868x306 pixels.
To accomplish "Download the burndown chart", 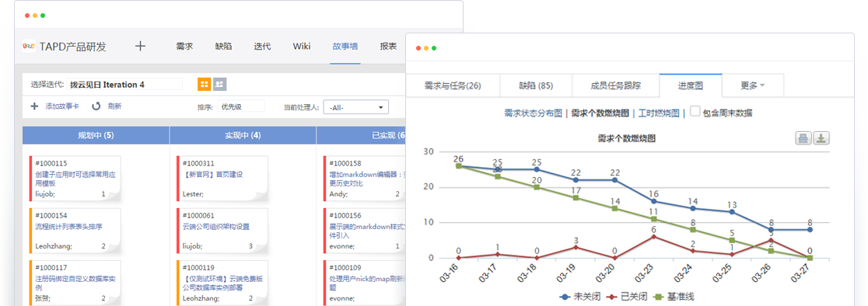I will pyautogui.click(x=821, y=138).
